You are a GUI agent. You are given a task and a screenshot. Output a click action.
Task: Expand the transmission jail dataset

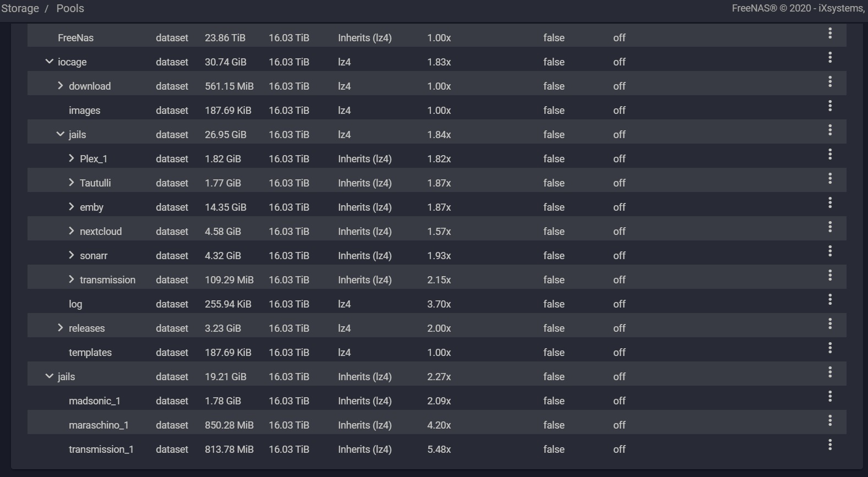72,279
